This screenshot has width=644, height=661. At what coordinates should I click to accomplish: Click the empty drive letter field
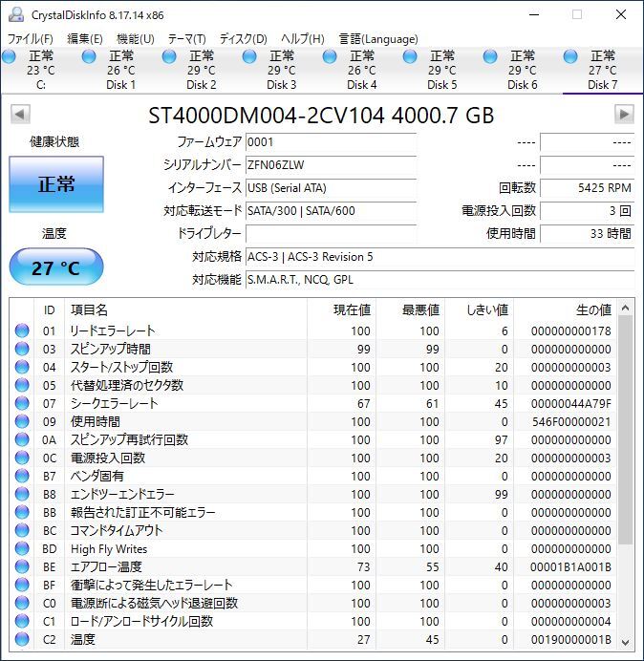pos(331,233)
